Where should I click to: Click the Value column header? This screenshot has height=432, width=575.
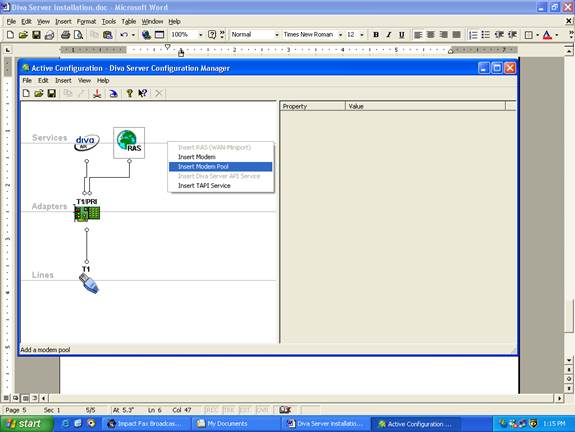425,106
